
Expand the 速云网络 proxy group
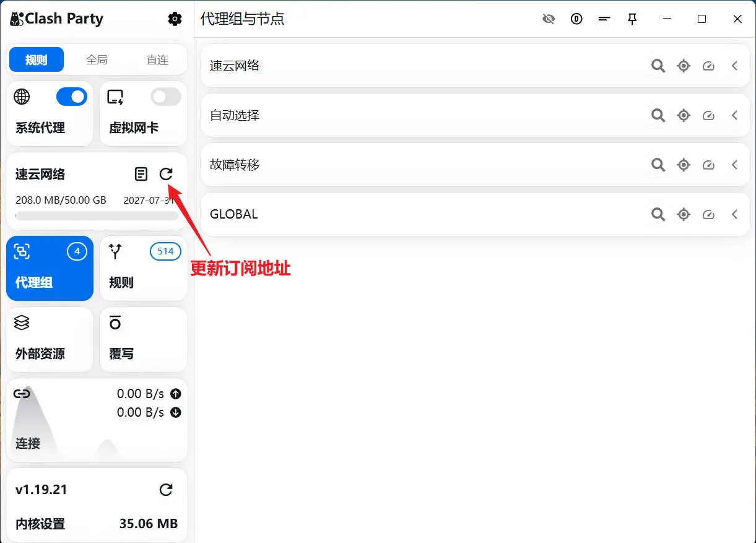tap(734, 66)
